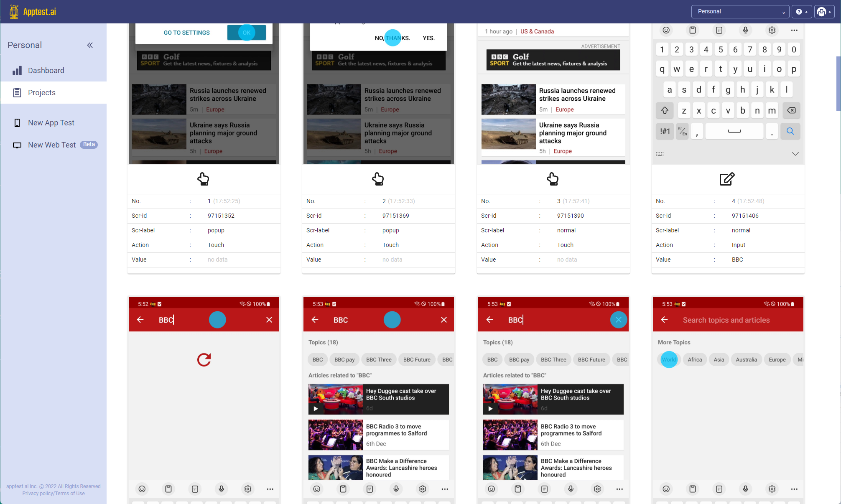Click the Australia topic chip

click(746, 359)
